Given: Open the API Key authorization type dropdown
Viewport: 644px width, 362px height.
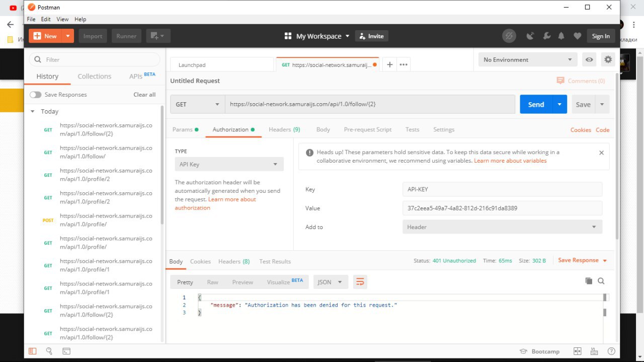Looking at the screenshot, I should click(229, 164).
